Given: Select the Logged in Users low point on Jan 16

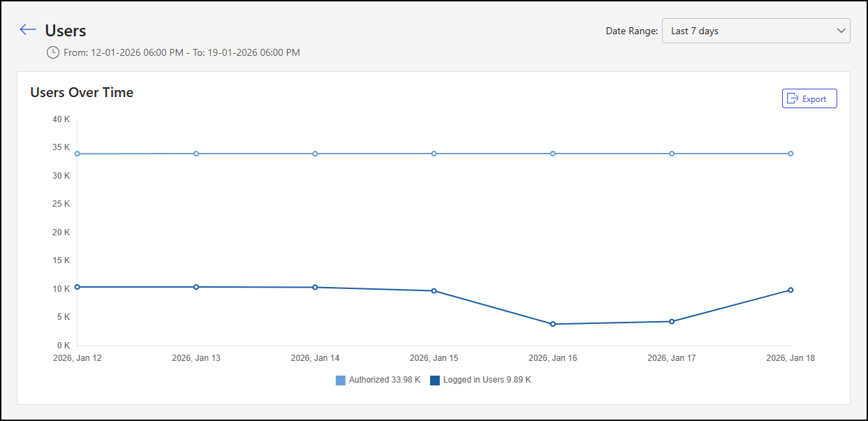Looking at the screenshot, I should [553, 324].
